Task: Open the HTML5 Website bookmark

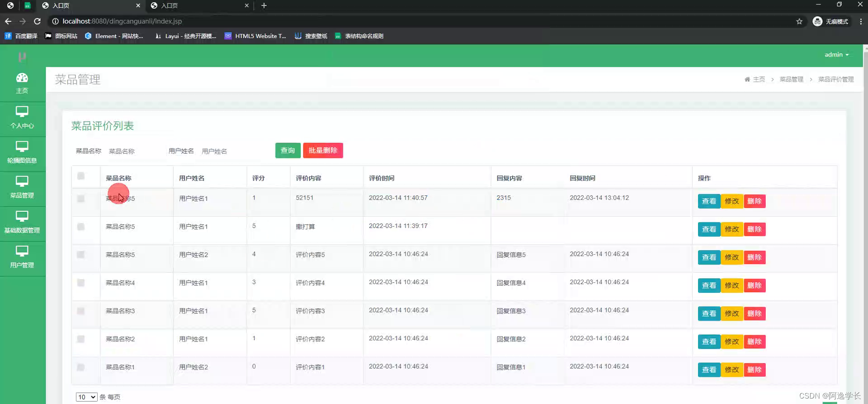Action: [256, 36]
